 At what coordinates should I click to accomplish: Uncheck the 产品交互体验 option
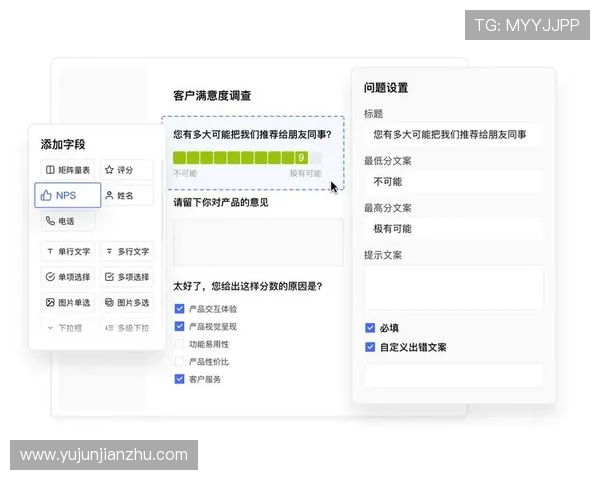[179, 309]
